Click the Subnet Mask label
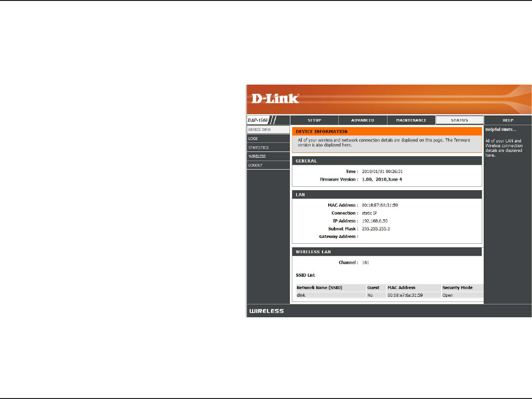532x399 pixels. (343, 229)
